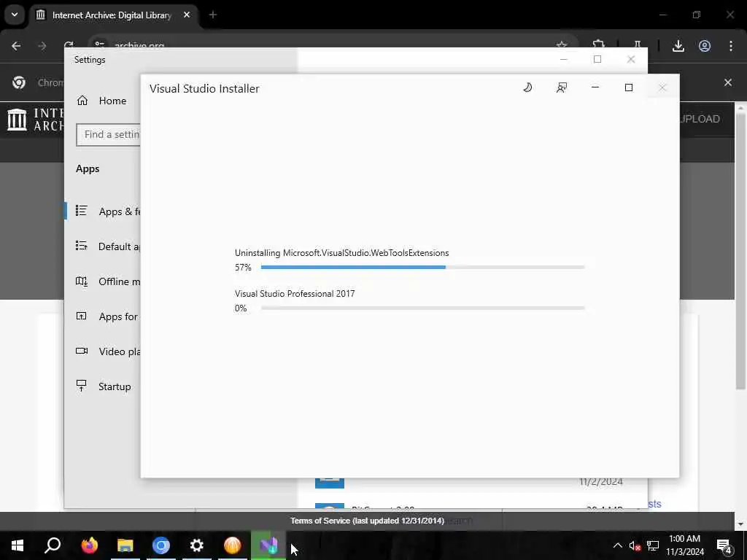The width and height of the screenshot is (747, 560).
Task: Open Chrome extensions puzzle icon
Action: click(599, 44)
